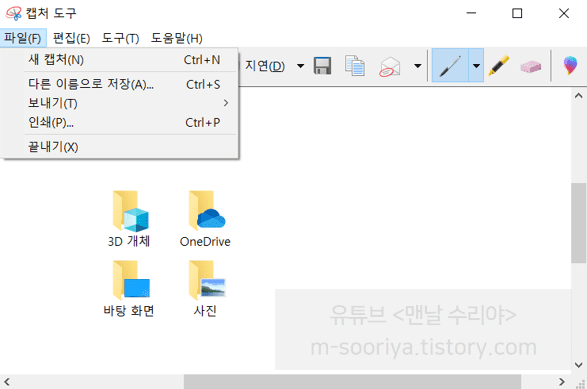Click the OneDrive folder icon
This screenshot has width=587, height=389.
pos(207,210)
